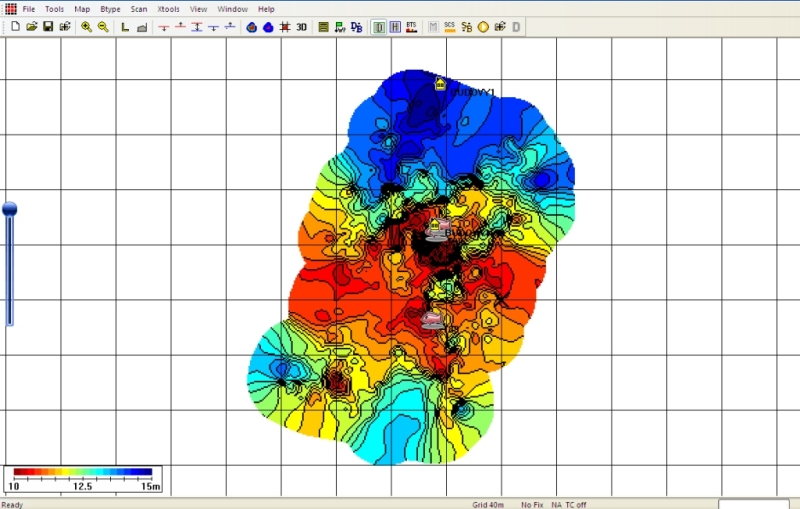Open the Window menu

[233, 9]
